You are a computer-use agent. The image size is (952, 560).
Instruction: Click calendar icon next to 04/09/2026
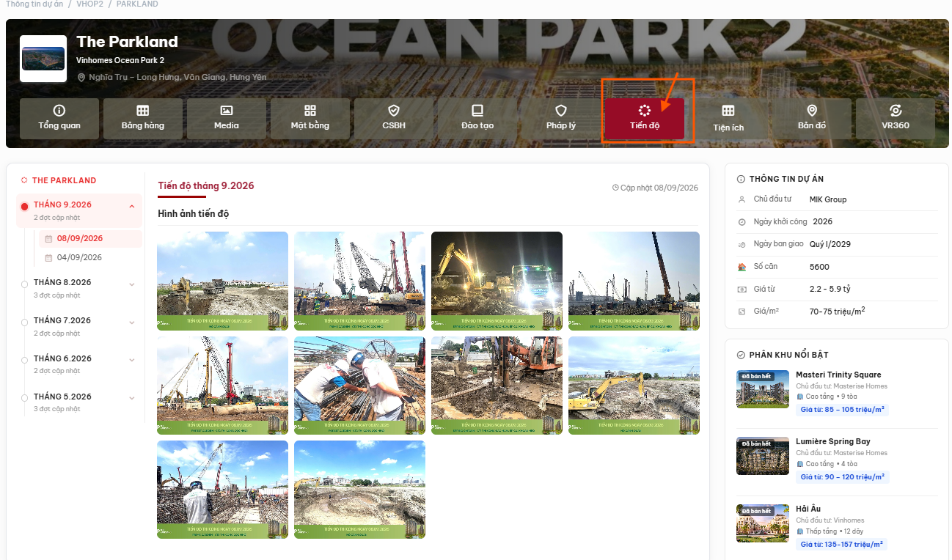coord(48,258)
